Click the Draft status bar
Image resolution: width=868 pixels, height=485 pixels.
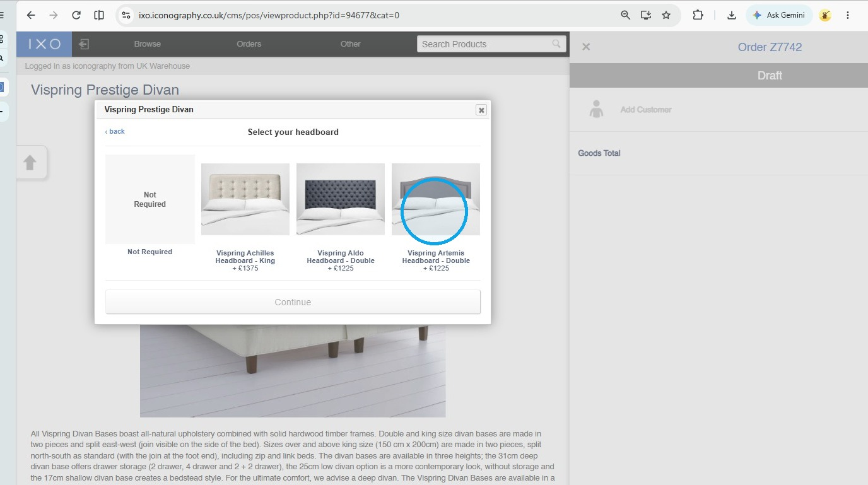[x=718, y=75]
